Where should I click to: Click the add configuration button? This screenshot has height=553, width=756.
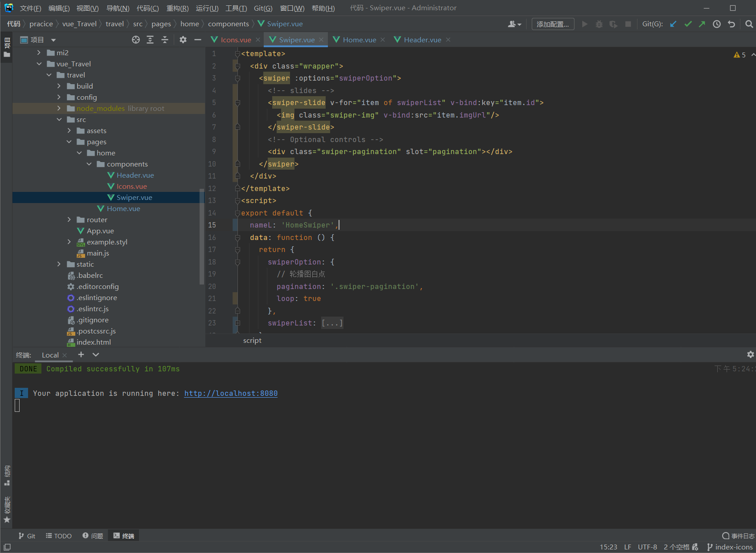coord(552,24)
